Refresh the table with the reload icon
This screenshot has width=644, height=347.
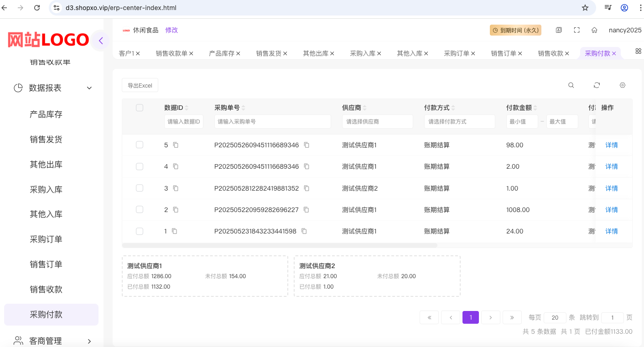point(597,85)
